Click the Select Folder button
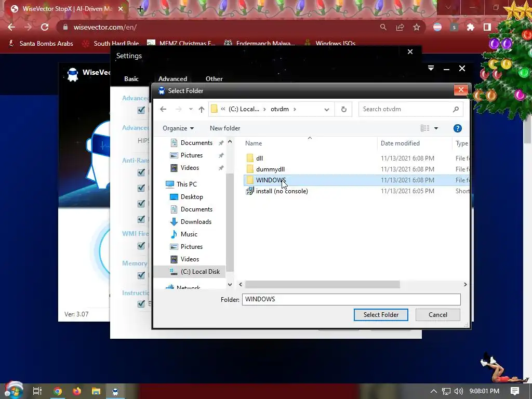The image size is (532, 399). tap(381, 315)
